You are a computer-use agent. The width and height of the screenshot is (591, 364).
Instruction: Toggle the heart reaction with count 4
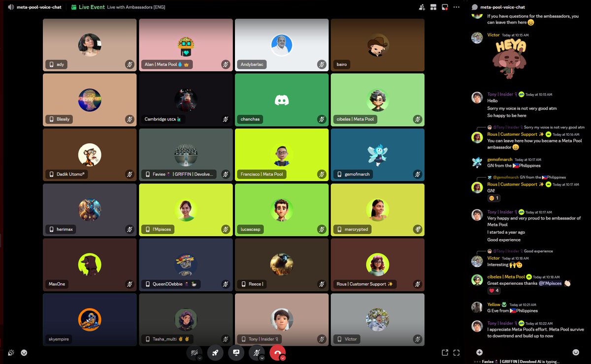[x=493, y=290]
